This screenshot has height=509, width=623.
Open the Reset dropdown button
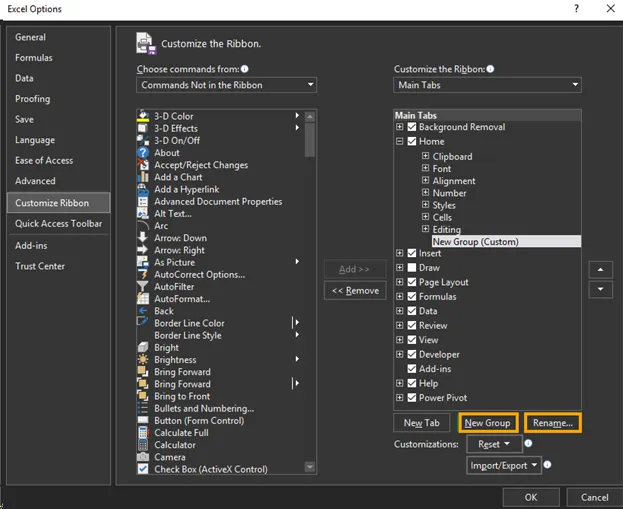494,444
